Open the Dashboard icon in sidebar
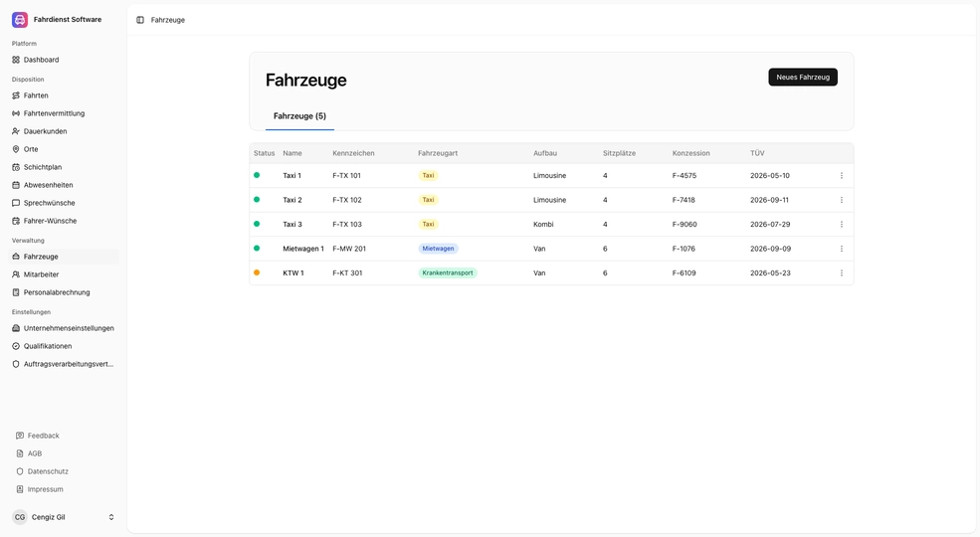980x537 pixels. coord(16,60)
